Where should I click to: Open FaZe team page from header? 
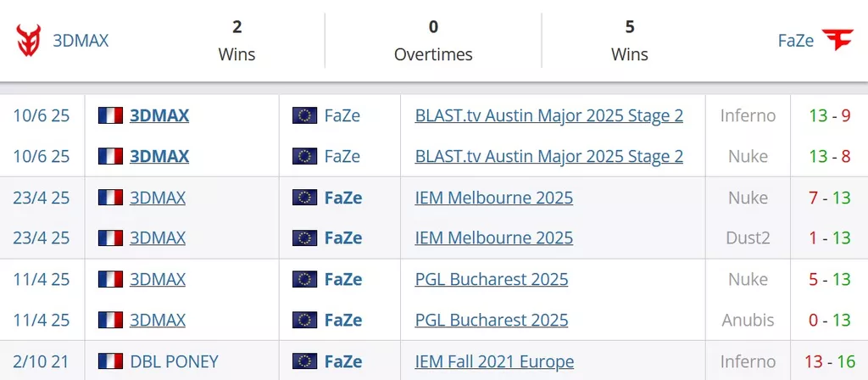pos(796,41)
